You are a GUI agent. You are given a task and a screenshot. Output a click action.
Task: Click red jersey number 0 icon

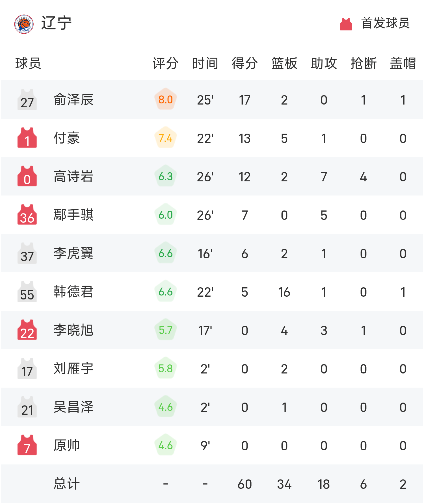point(27,177)
